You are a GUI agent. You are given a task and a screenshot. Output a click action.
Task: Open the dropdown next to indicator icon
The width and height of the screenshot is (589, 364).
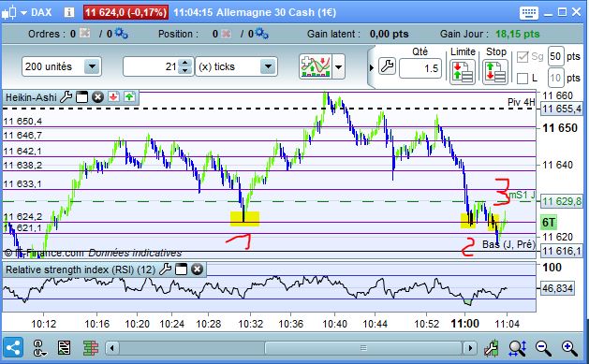point(339,66)
